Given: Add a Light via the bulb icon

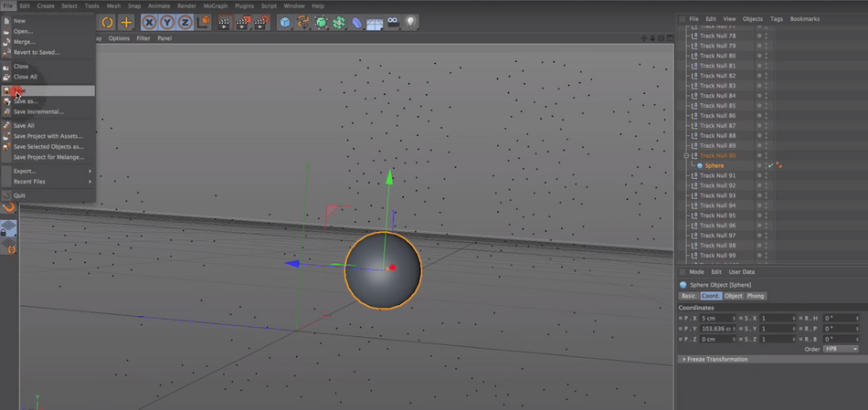Looking at the screenshot, I should click(410, 23).
